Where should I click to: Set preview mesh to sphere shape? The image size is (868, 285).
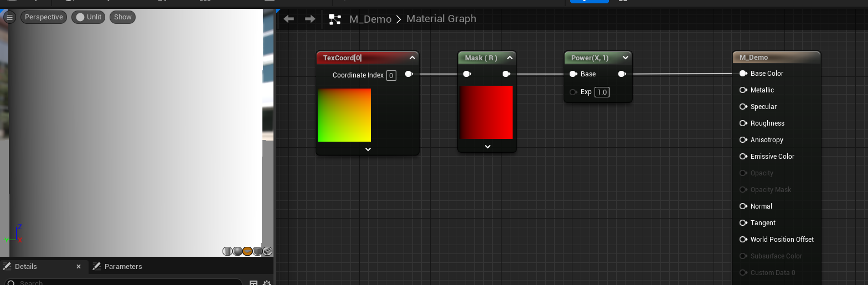pyautogui.click(x=237, y=251)
